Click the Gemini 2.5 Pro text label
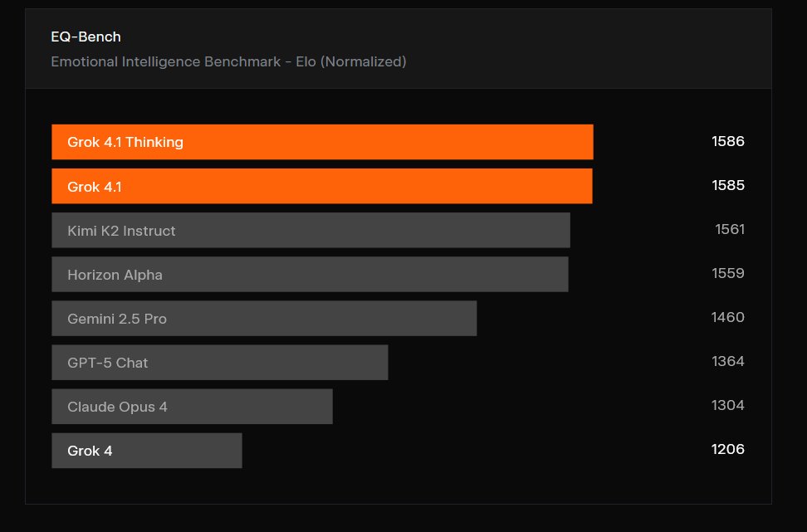Screen dimensions: 807x532 (117, 319)
